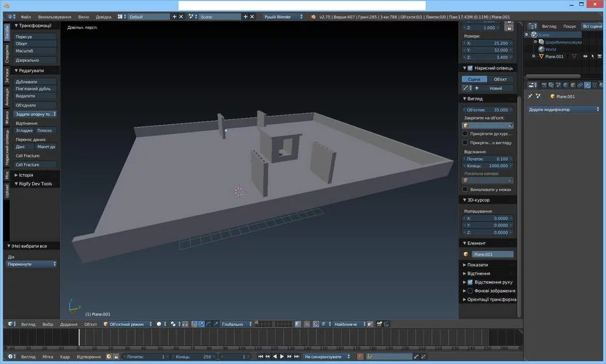
Task: Open the modifiers wrench tab in Properties
Action: coord(587,85)
